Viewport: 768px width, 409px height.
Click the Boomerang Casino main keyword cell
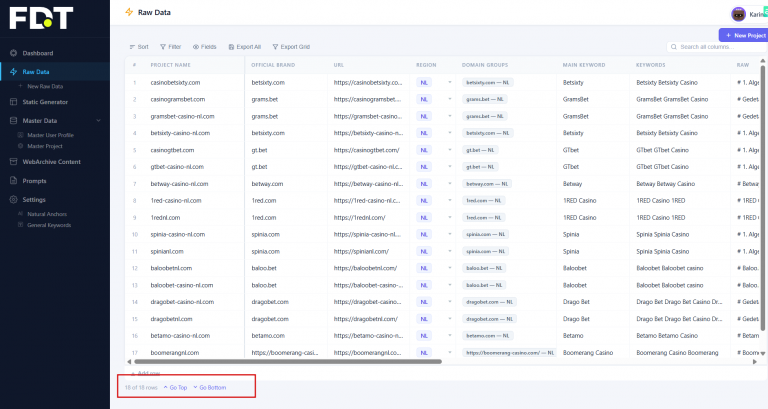coord(588,353)
